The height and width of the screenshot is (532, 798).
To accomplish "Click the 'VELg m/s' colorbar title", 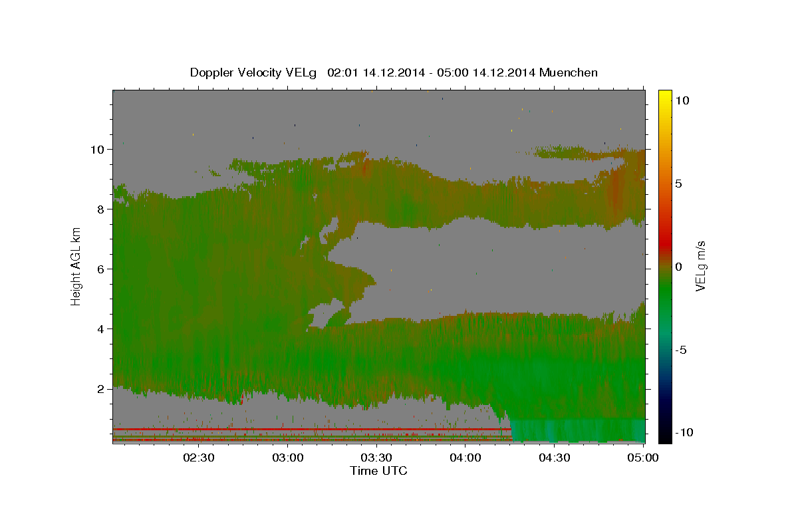I will [x=701, y=266].
